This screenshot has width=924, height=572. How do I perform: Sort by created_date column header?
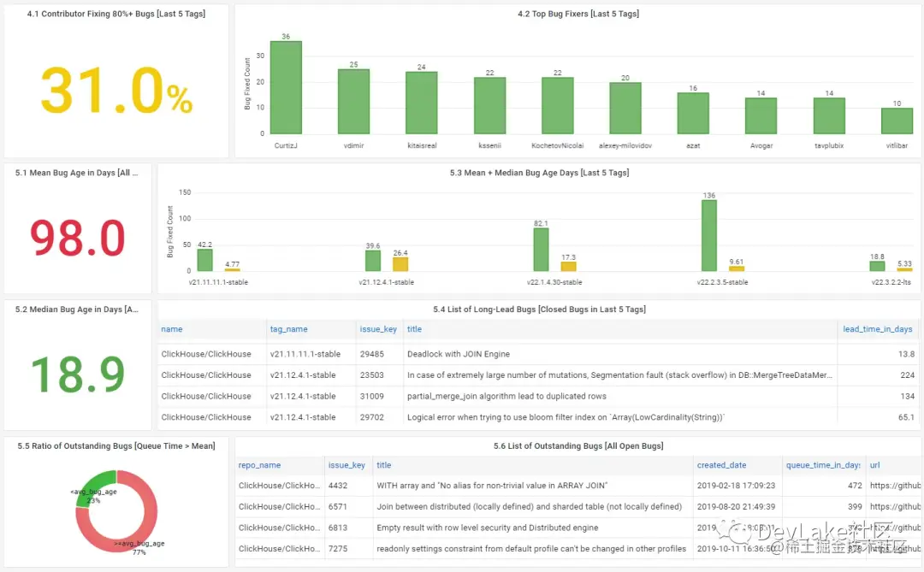tap(721, 465)
